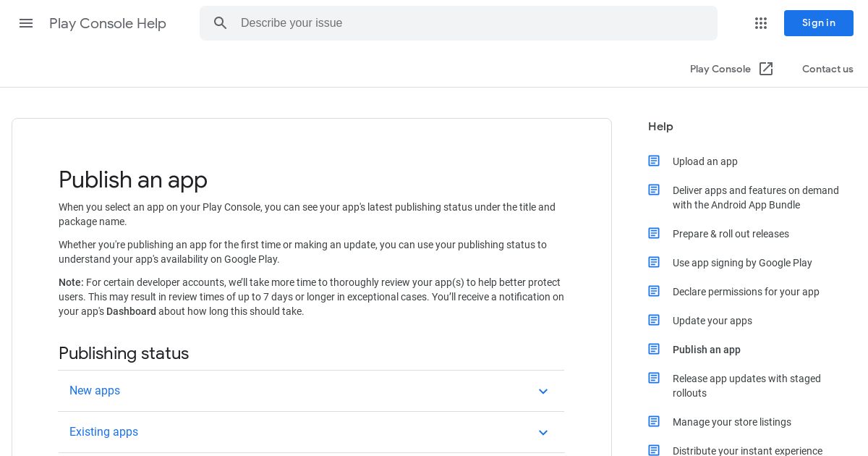The image size is (868, 456).
Task: Click article icon beside Release app updates
Action: [x=654, y=378]
